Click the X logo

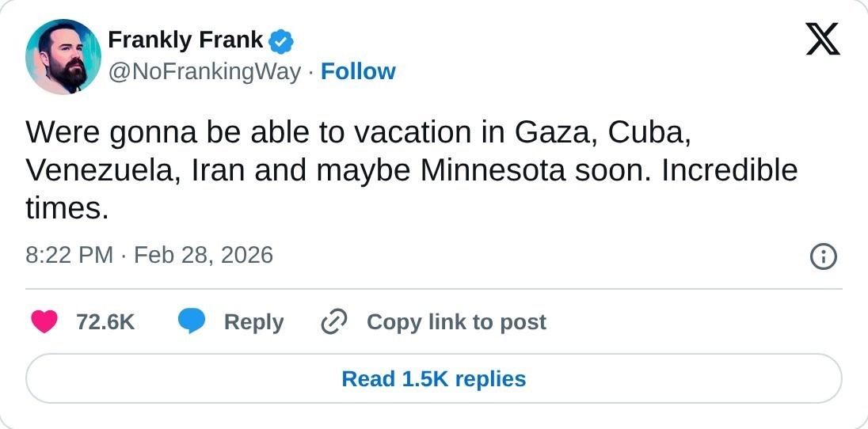(823, 40)
